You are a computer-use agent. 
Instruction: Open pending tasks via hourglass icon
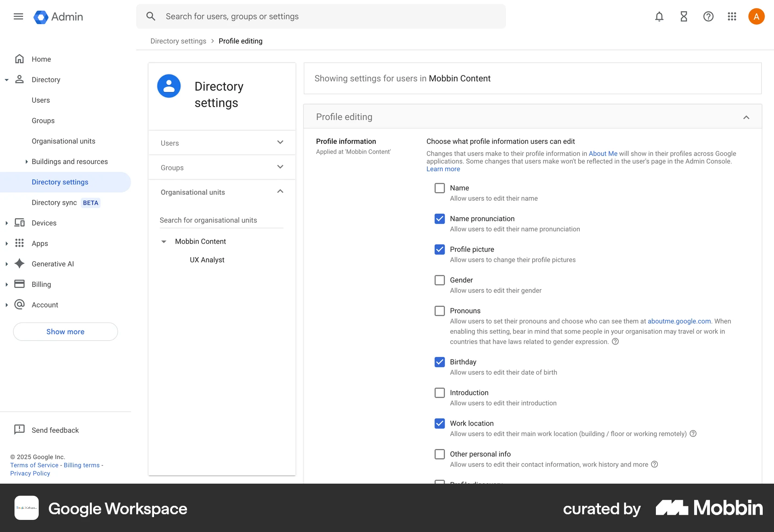683,16
